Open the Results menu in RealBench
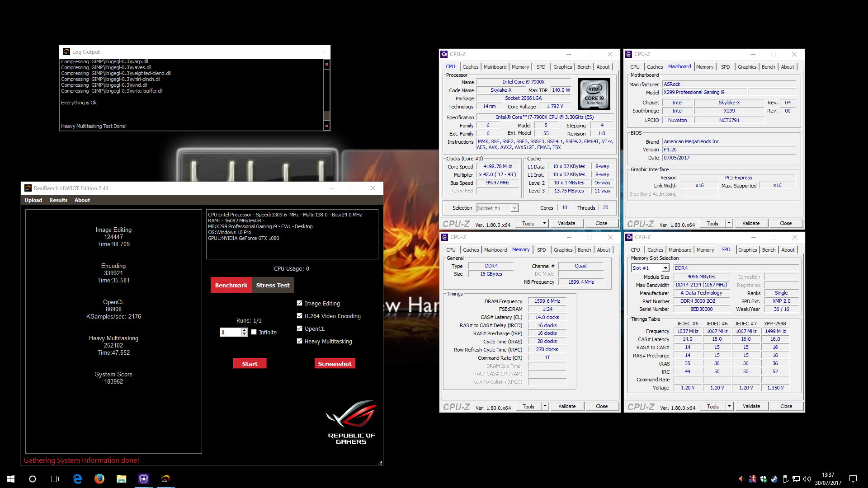This screenshot has width=868, height=488. click(58, 200)
